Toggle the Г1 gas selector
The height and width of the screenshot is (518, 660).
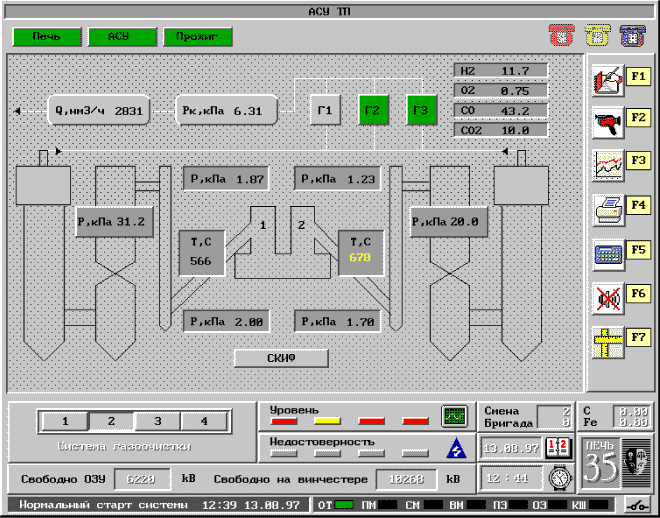tap(324, 110)
